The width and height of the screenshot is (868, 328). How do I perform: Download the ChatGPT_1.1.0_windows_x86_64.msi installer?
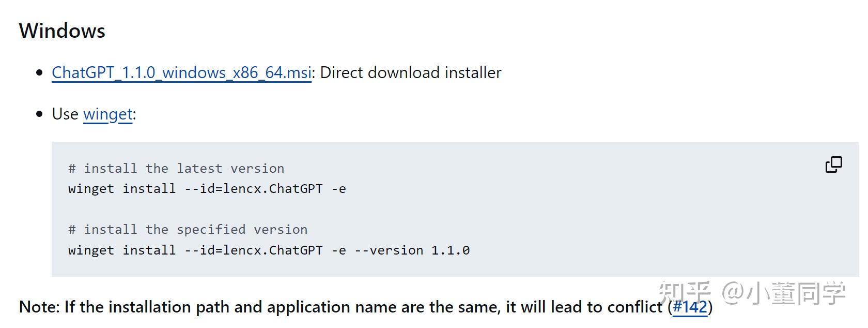point(181,72)
